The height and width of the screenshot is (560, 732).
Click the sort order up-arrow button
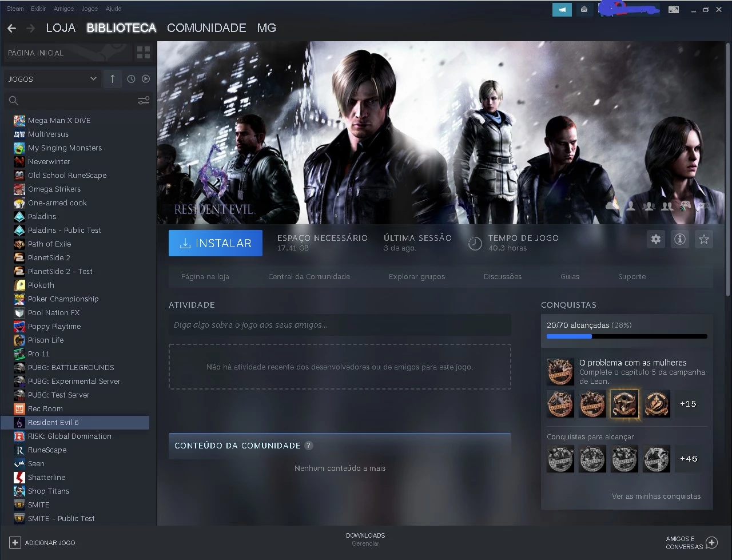pos(113,79)
